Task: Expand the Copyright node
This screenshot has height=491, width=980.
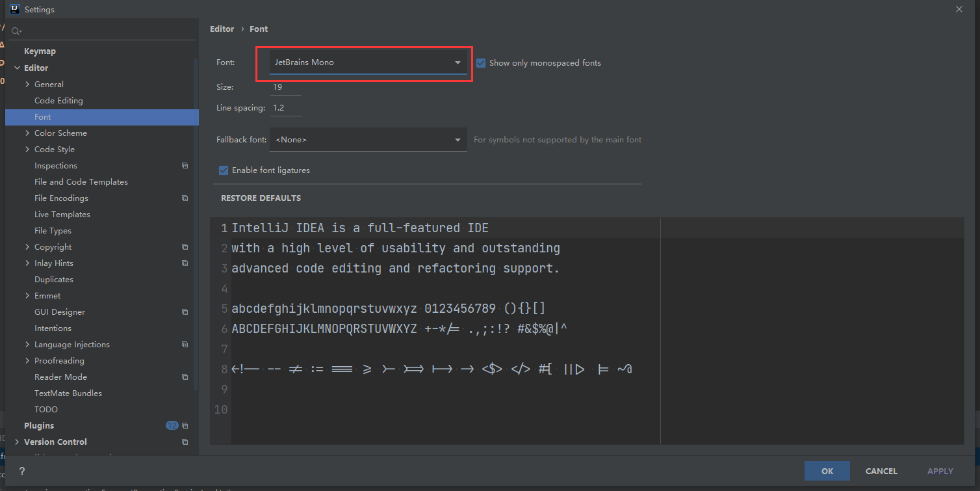Action: click(27, 247)
